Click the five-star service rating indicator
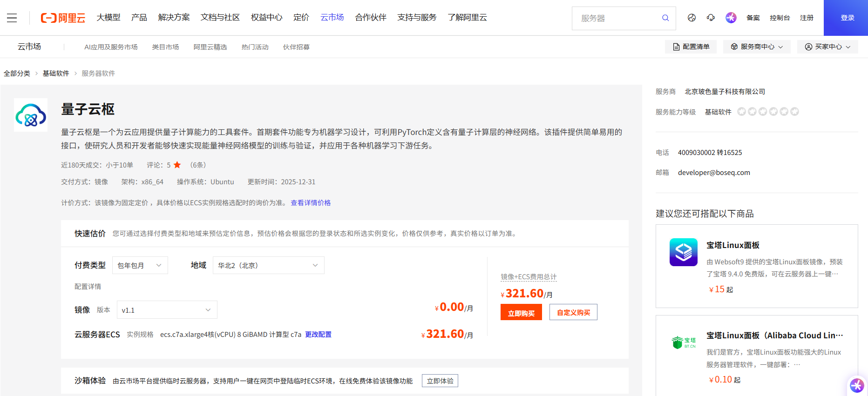Viewport: 868px width, 396px height. click(768, 112)
